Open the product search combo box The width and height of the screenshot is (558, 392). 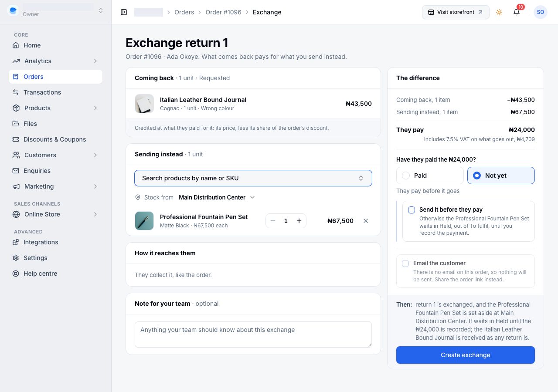(253, 178)
